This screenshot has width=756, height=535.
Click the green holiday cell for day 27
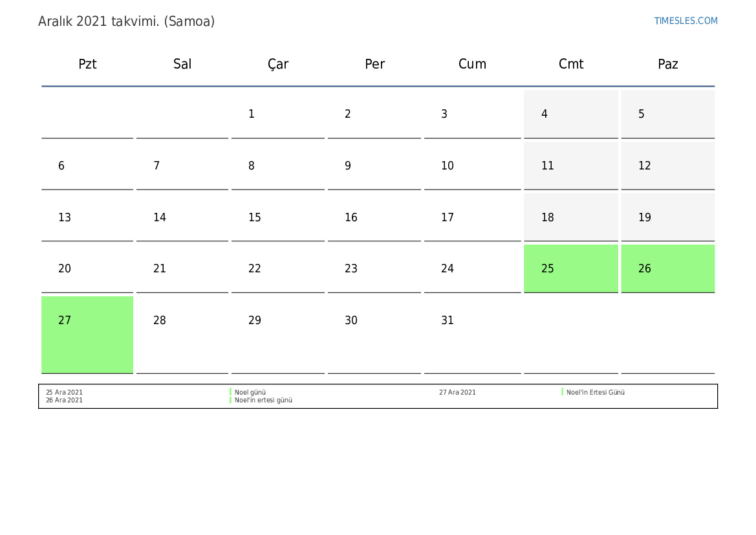point(87,334)
